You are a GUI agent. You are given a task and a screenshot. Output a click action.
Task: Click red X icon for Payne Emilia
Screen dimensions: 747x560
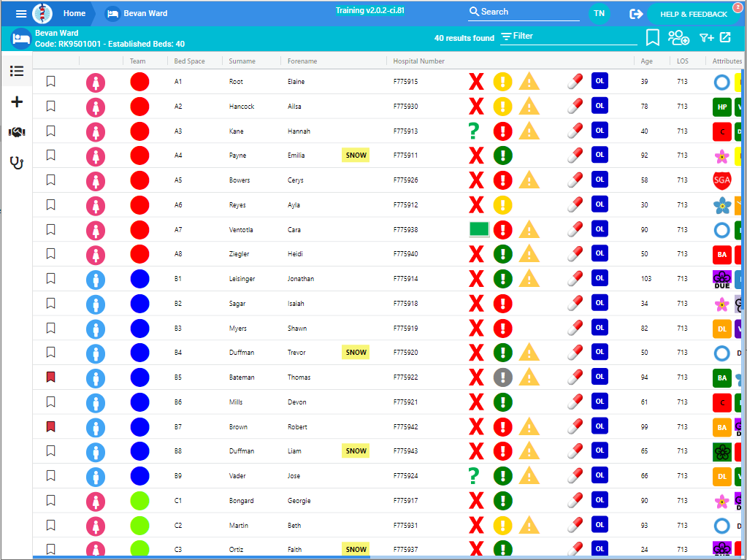476,156
